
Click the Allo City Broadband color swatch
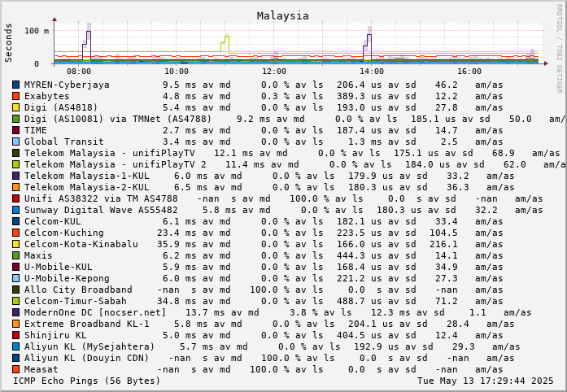(x=16, y=290)
